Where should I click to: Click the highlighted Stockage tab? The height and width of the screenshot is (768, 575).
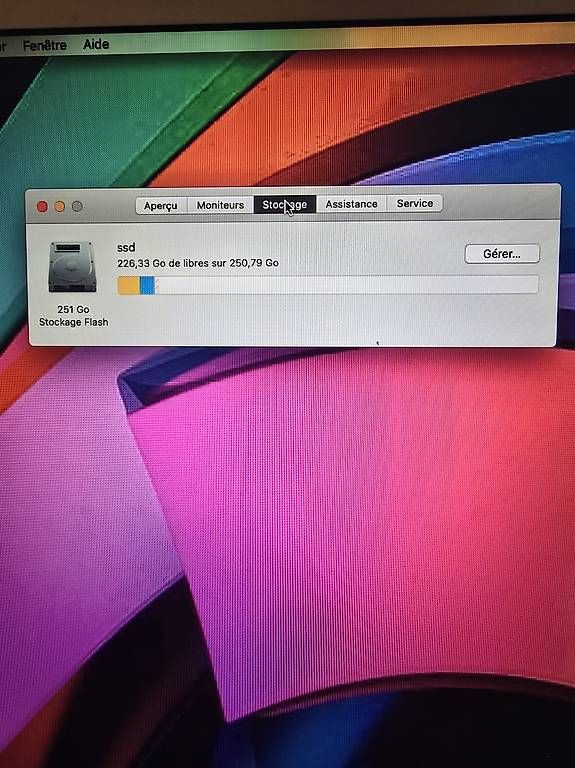285,205
